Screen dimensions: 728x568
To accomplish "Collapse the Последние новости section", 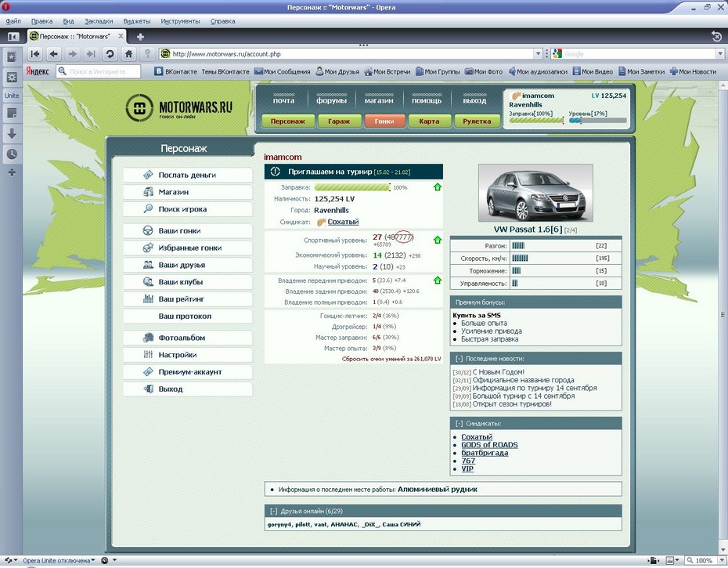I will click(x=459, y=359).
